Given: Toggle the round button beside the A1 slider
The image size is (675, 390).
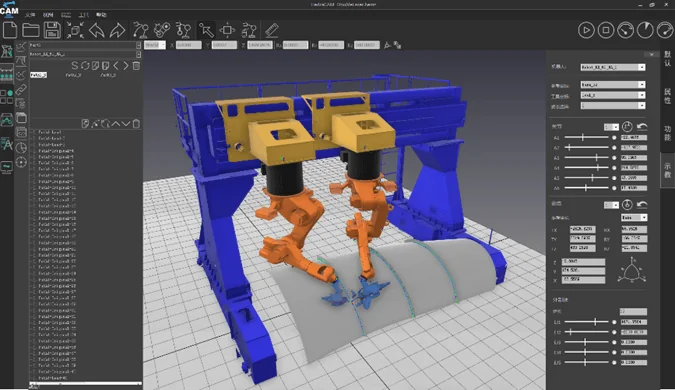Looking at the screenshot, I should pyautogui.click(x=614, y=138).
